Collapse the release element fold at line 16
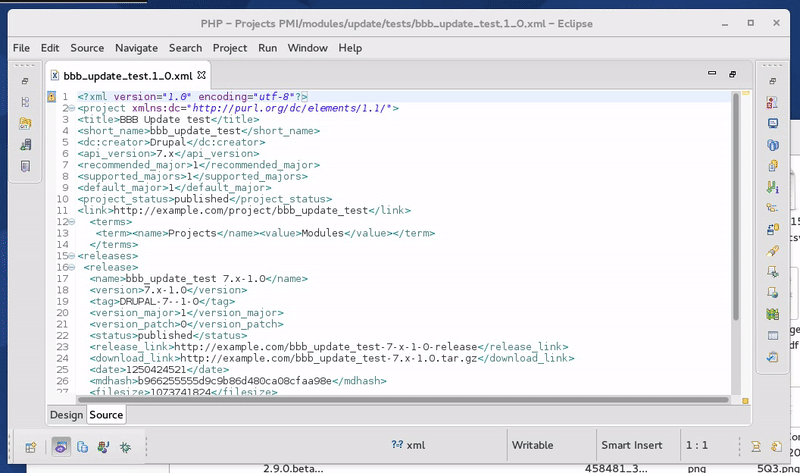 (x=72, y=267)
